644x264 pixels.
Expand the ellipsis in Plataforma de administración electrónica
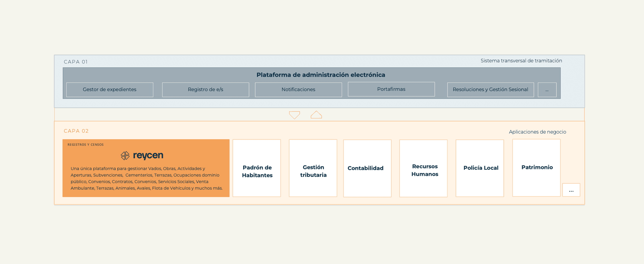[x=547, y=90]
